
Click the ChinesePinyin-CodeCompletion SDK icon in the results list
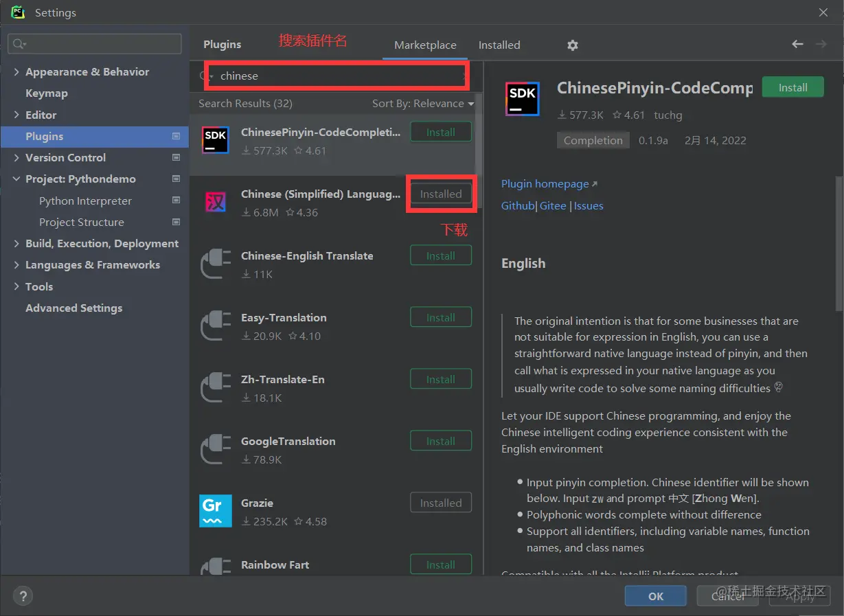click(x=216, y=140)
